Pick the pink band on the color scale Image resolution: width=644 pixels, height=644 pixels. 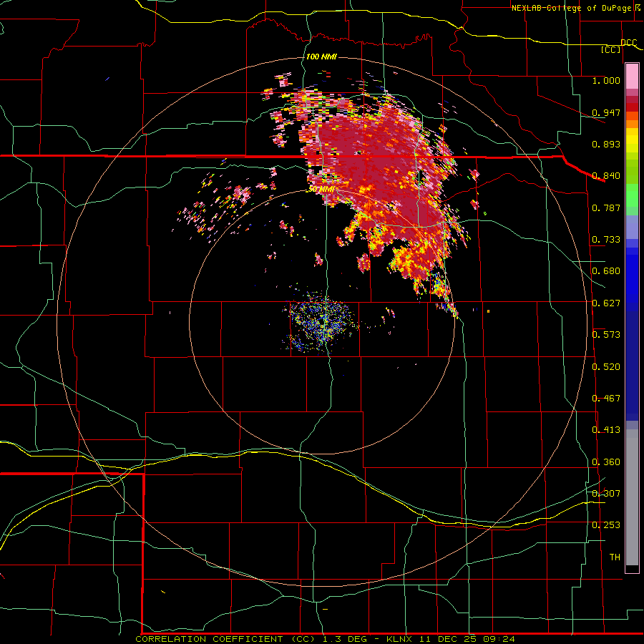click(632, 77)
